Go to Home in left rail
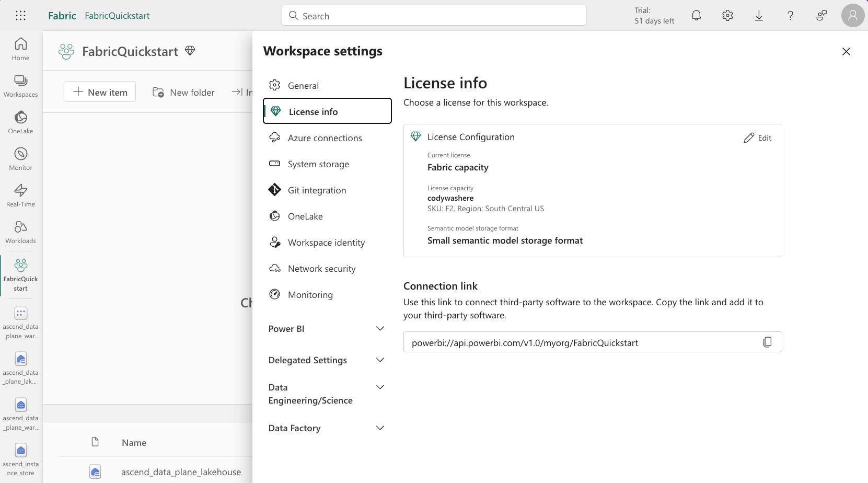This screenshot has height=483, width=868. click(21, 49)
